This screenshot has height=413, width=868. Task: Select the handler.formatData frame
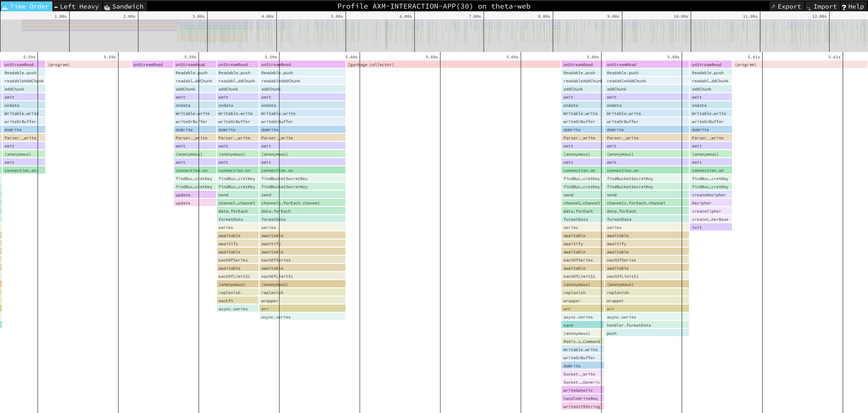[x=646, y=325]
